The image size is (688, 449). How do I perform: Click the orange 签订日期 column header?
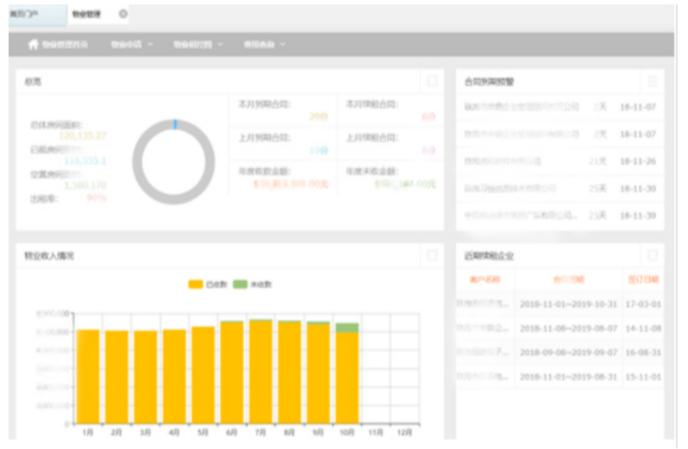pyautogui.click(x=643, y=279)
